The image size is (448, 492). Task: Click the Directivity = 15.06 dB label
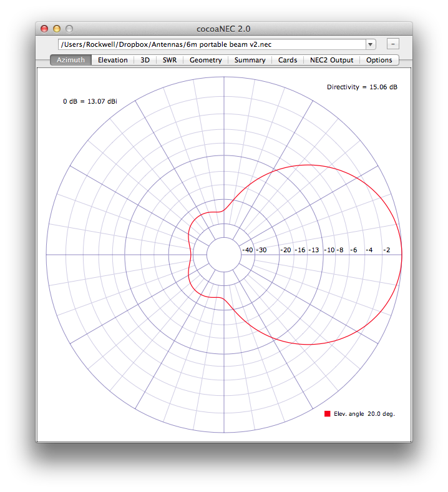click(x=362, y=87)
